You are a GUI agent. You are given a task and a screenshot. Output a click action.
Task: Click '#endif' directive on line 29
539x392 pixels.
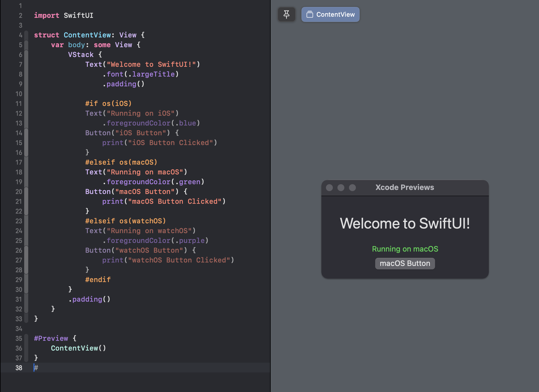pyautogui.click(x=98, y=280)
